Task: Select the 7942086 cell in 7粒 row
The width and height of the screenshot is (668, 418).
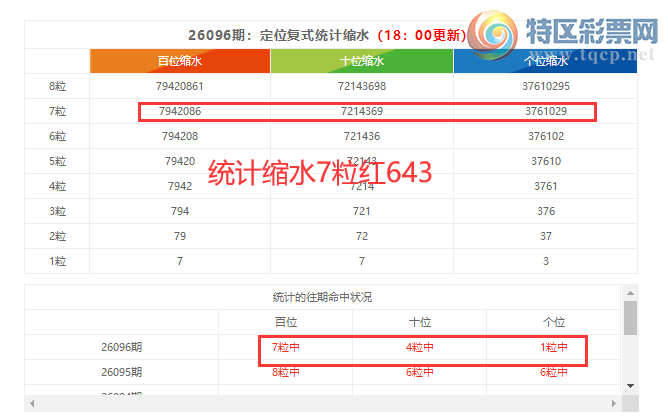Action: pos(180,111)
